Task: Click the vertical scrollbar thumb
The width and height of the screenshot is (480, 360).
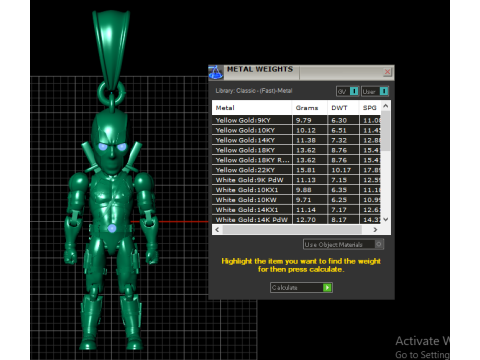Action: pyautogui.click(x=386, y=131)
